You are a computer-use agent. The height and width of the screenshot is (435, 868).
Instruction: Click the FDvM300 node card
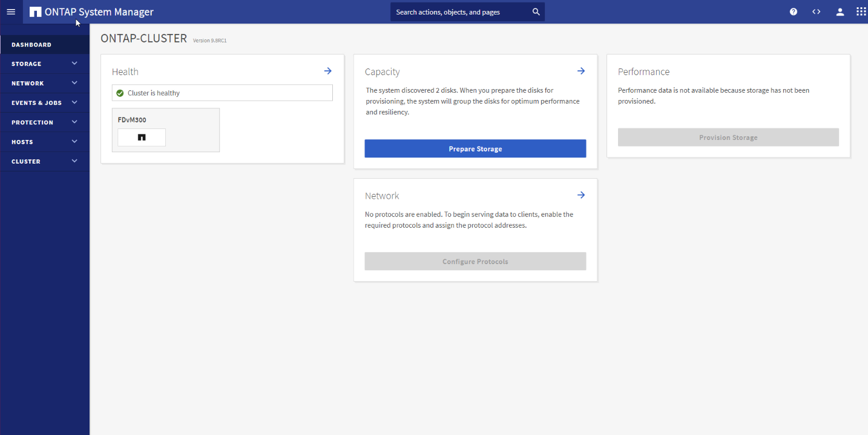[165, 130]
